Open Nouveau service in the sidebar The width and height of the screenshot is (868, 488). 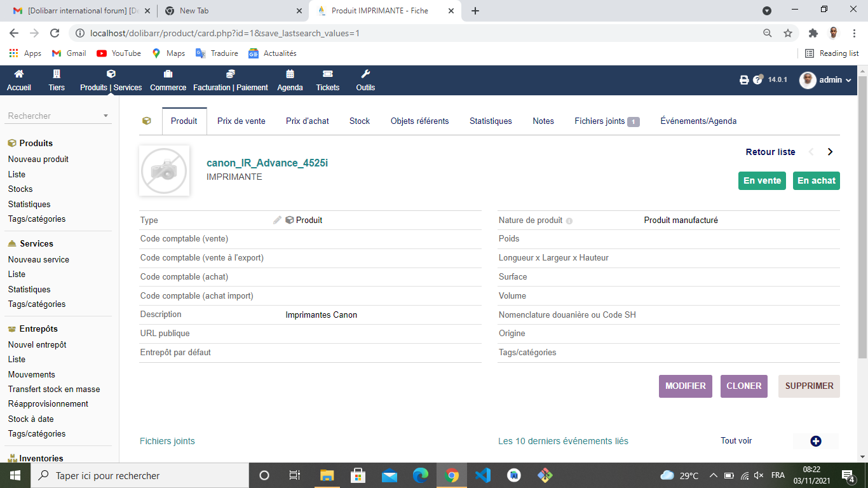(39, 259)
